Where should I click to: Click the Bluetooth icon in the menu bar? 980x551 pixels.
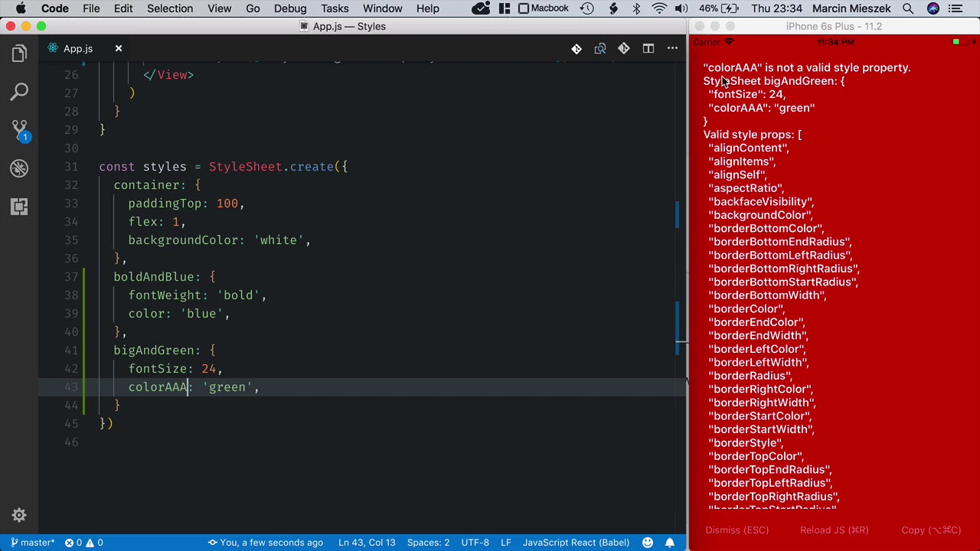point(636,8)
